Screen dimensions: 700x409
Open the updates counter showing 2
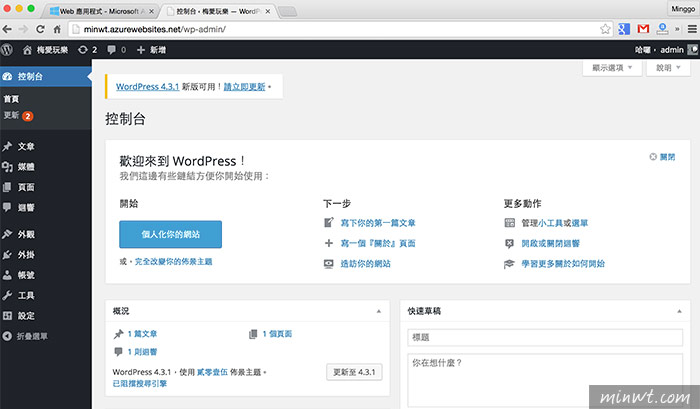tap(88, 50)
